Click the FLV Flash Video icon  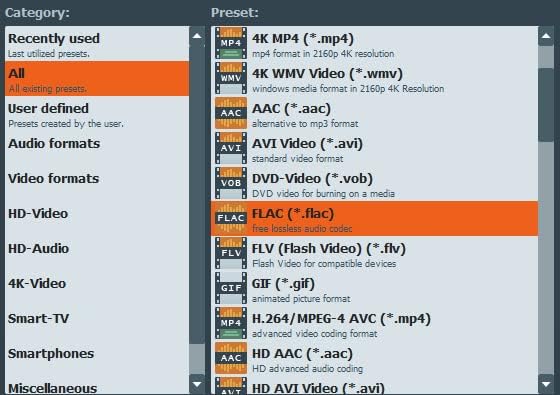231,253
